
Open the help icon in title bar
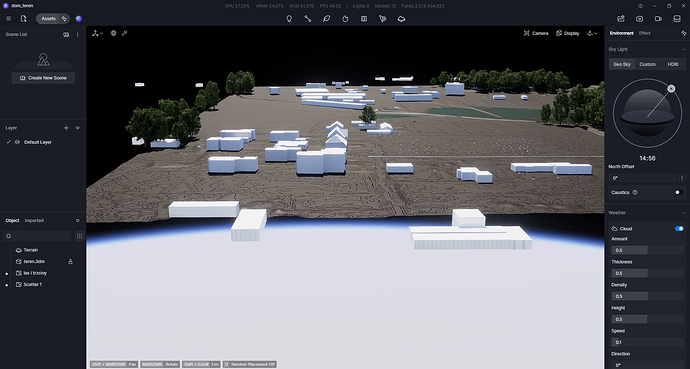(640, 6)
